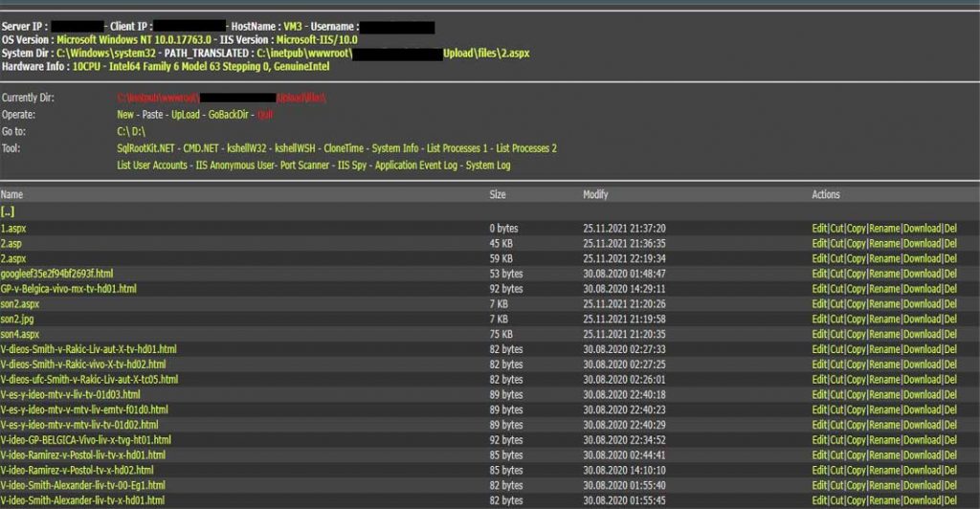The height and width of the screenshot is (509, 980).
Task: Open the file googleef35e2f94bf2693f.html
Action: pos(56,274)
